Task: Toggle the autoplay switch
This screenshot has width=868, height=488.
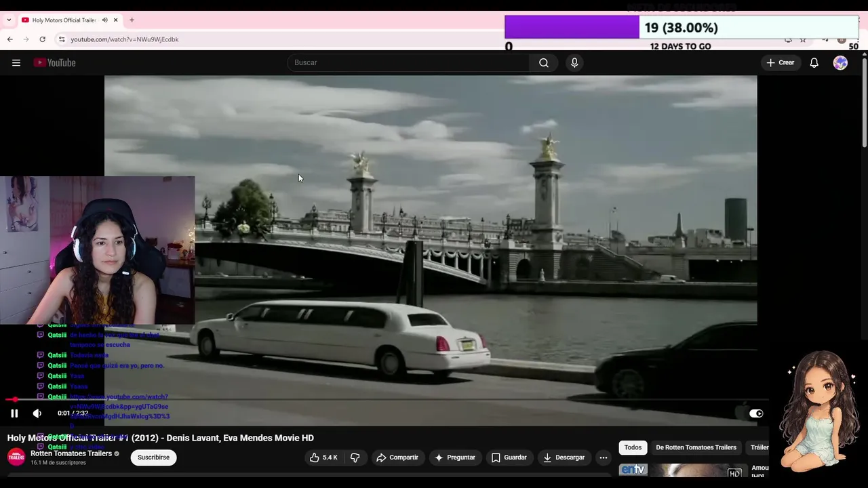Action: pyautogui.click(x=755, y=413)
